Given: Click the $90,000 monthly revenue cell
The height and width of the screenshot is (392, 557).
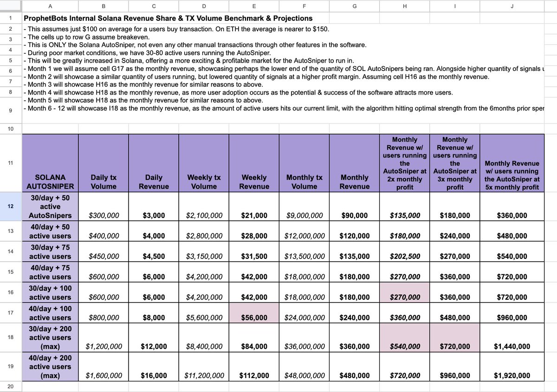Looking at the screenshot, I should [x=355, y=206].
